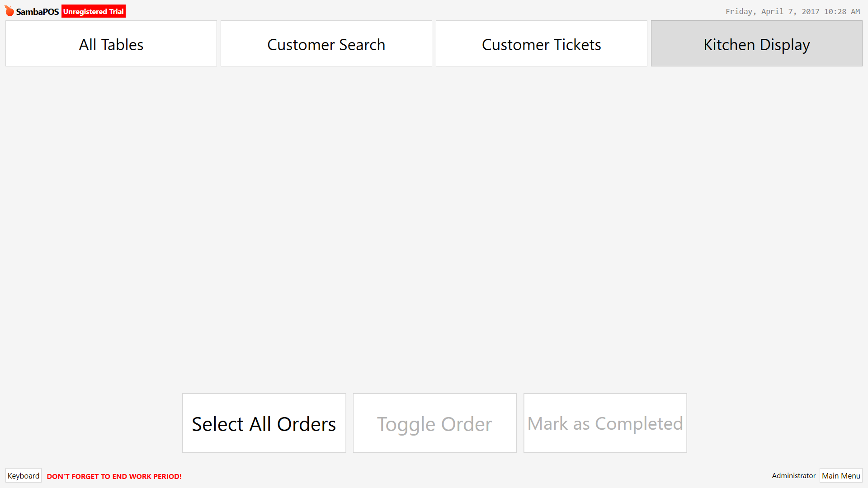The image size is (868, 488).
Task: Open the Customer Tickets tab
Action: point(542,43)
